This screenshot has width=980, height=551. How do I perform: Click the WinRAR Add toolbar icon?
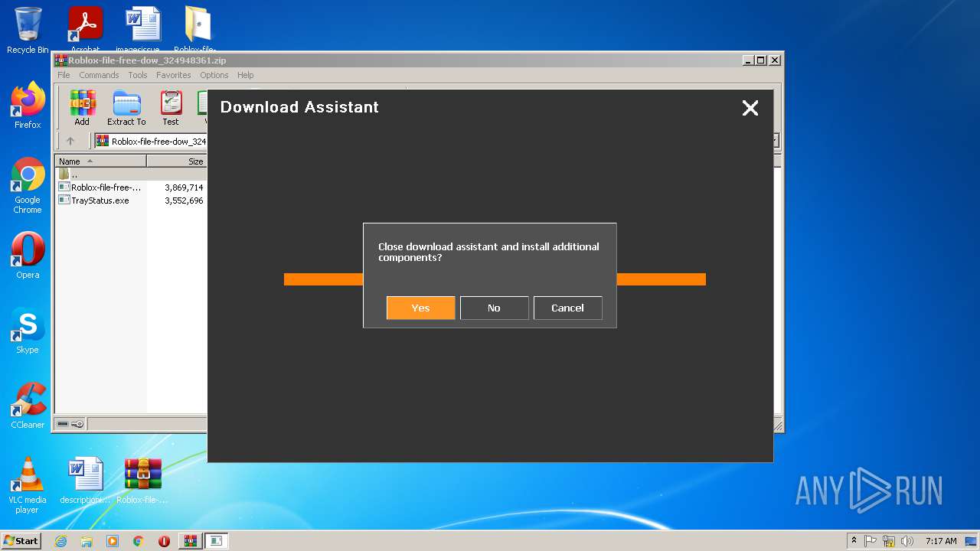[x=82, y=108]
